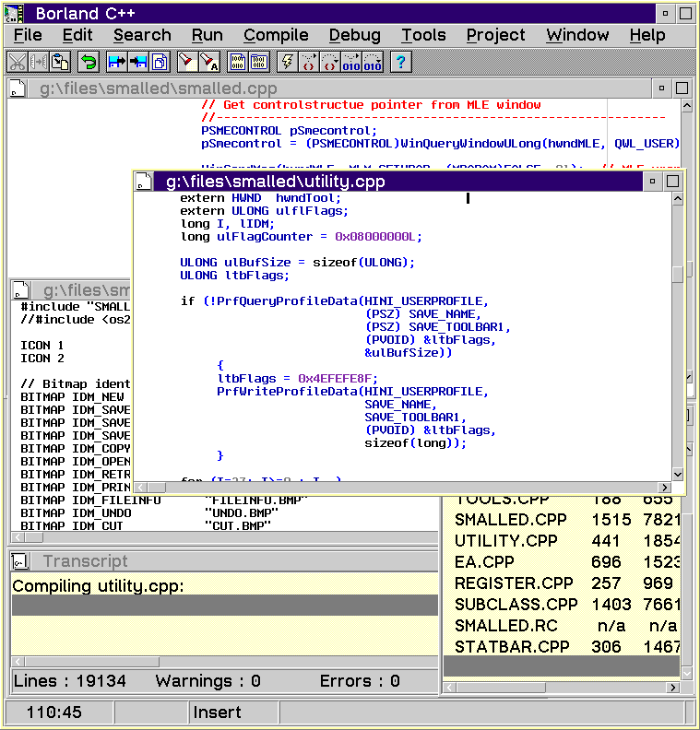Open the Search menu
This screenshot has height=730, width=700.
[142, 35]
